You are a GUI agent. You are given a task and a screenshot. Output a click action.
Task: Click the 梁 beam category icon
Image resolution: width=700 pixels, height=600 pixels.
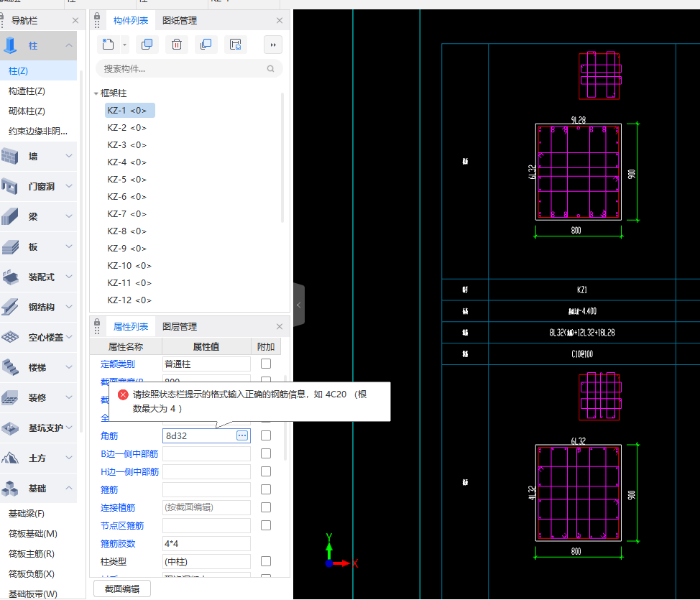point(10,216)
